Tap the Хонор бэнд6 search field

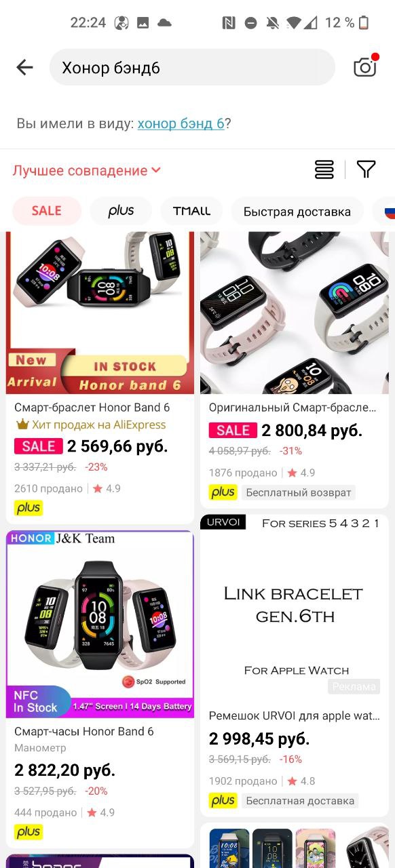click(x=193, y=67)
